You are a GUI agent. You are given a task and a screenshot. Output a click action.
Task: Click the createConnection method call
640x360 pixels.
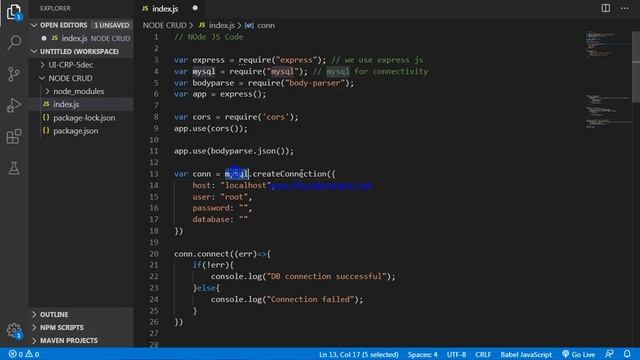click(289, 174)
